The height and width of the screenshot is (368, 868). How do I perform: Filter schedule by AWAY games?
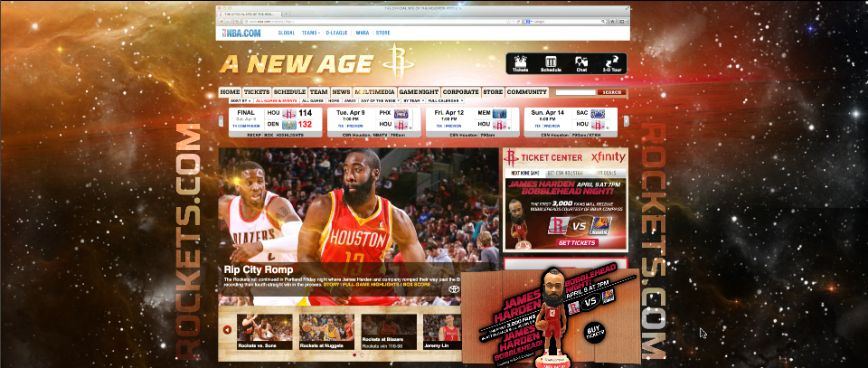(x=350, y=100)
